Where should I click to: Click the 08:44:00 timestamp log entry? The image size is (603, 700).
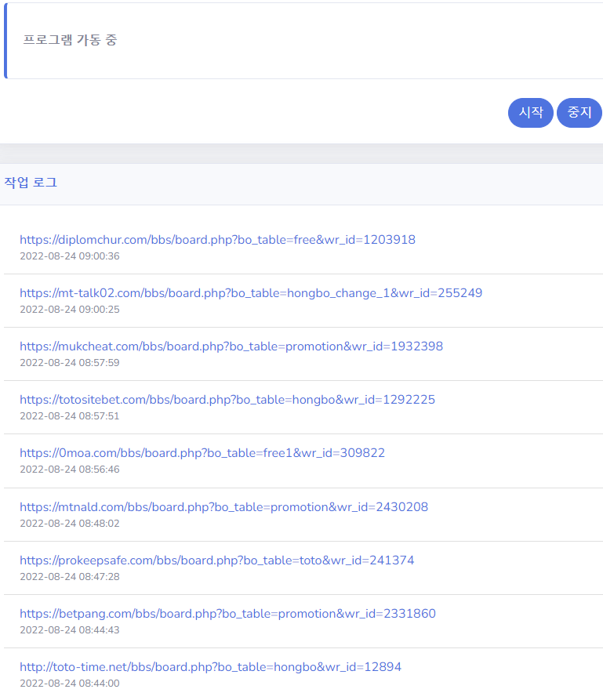70,683
